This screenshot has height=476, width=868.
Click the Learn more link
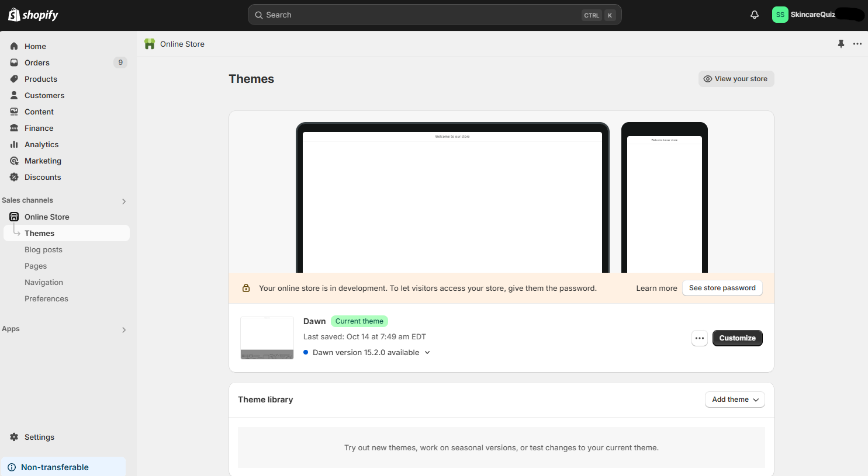coord(656,288)
